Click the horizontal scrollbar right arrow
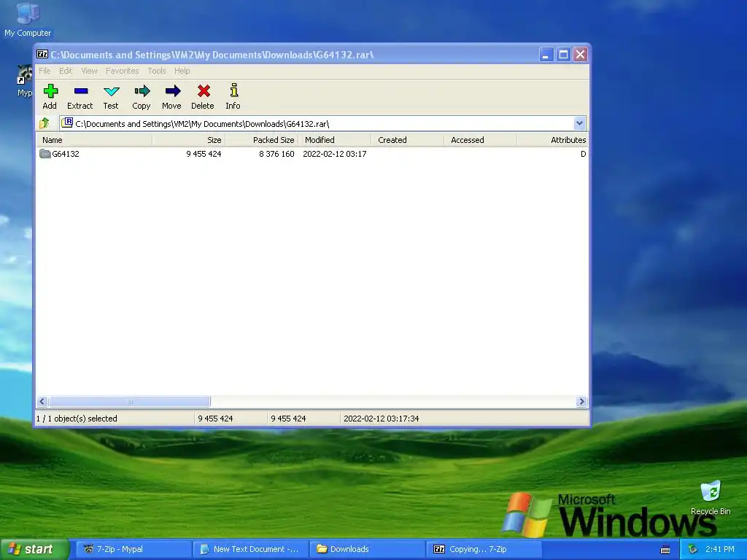 point(581,402)
